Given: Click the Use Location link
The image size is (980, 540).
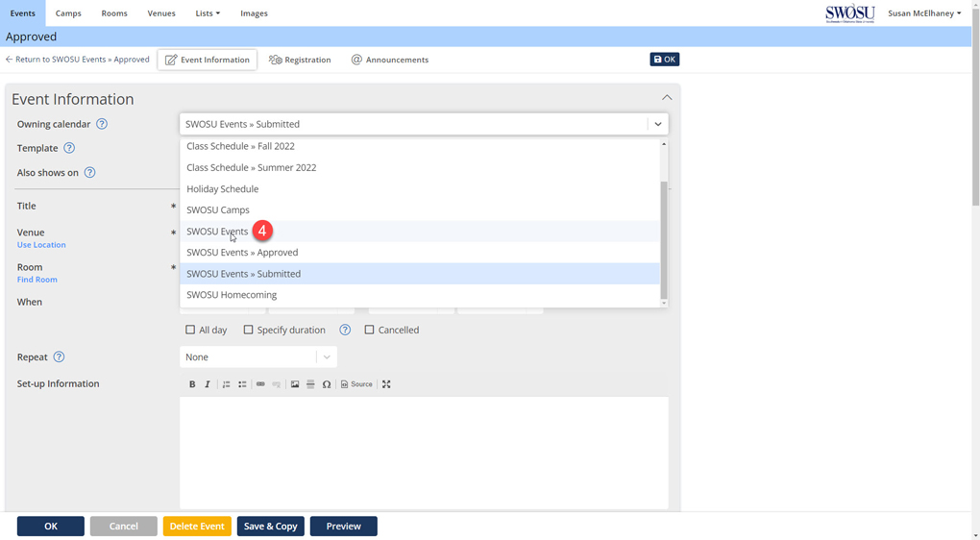Looking at the screenshot, I should (x=41, y=245).
